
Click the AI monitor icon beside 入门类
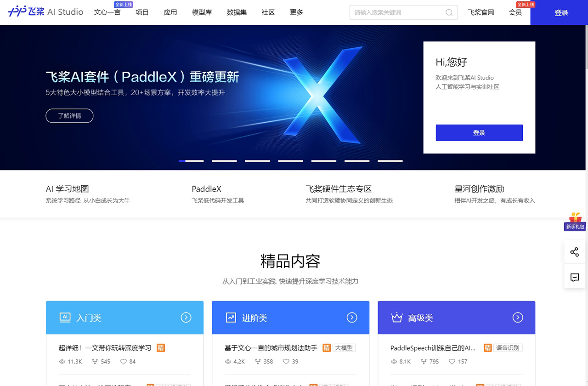click(65, 318)
